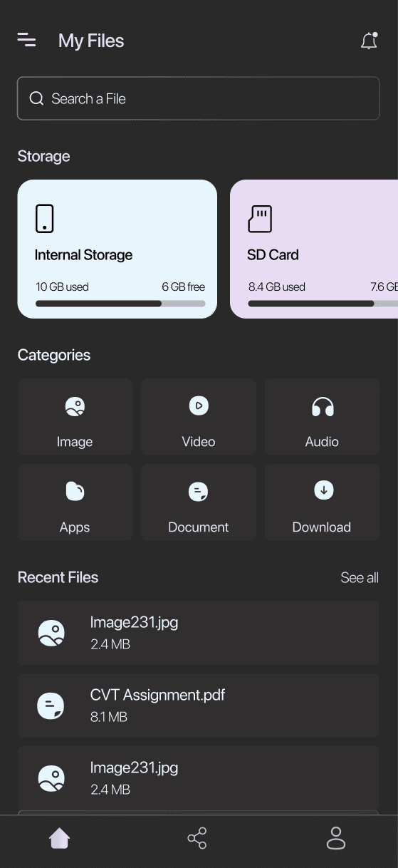Open the Document category tile
The width and height of the screenshot is (398, 868).
(x=199, y=502)
